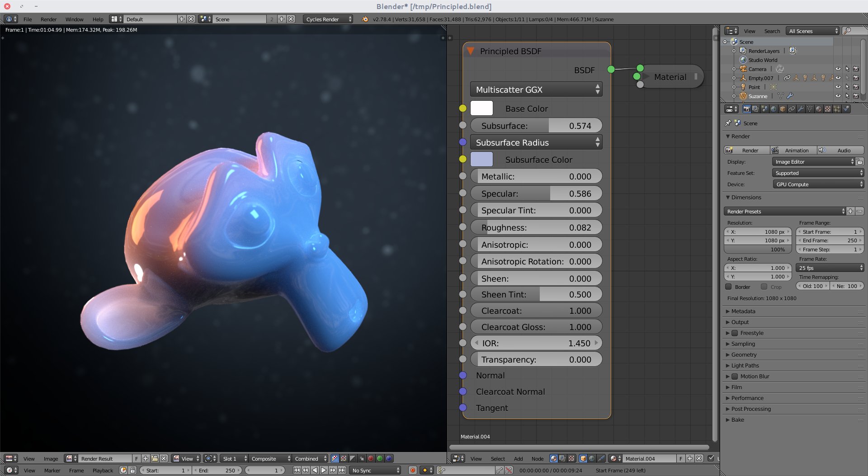
Task: Open the Constraints properties tab icon
Action: (792, 109)
